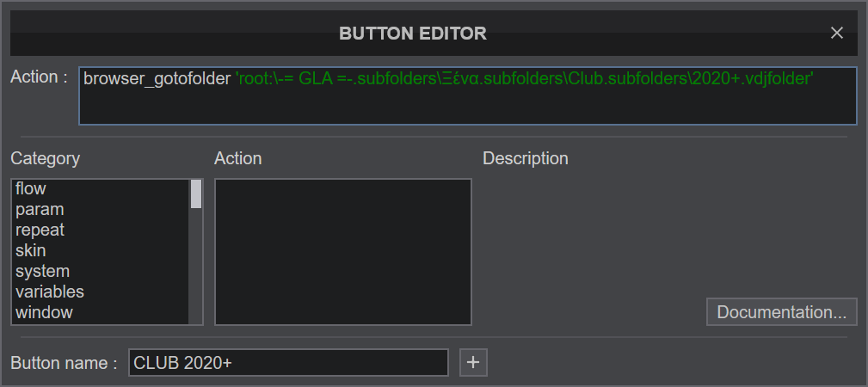Image resolution: width=868 pixels, height=387 pixels.
Task: Click the Description heading
Action: coord(526,159)
